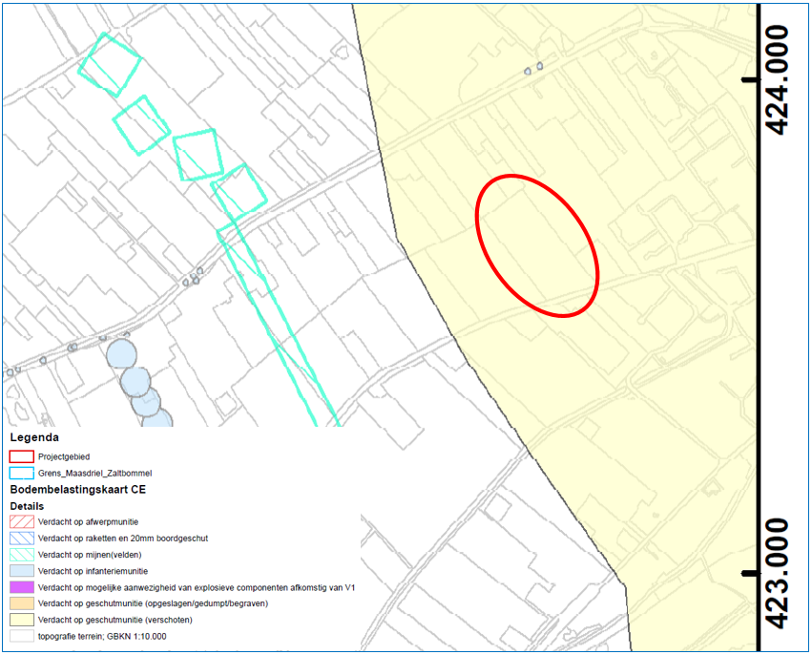The height and width of the screenshot is (655, 812).
Task: Click the purple V1 components swatch
Action: pos(22,587)
